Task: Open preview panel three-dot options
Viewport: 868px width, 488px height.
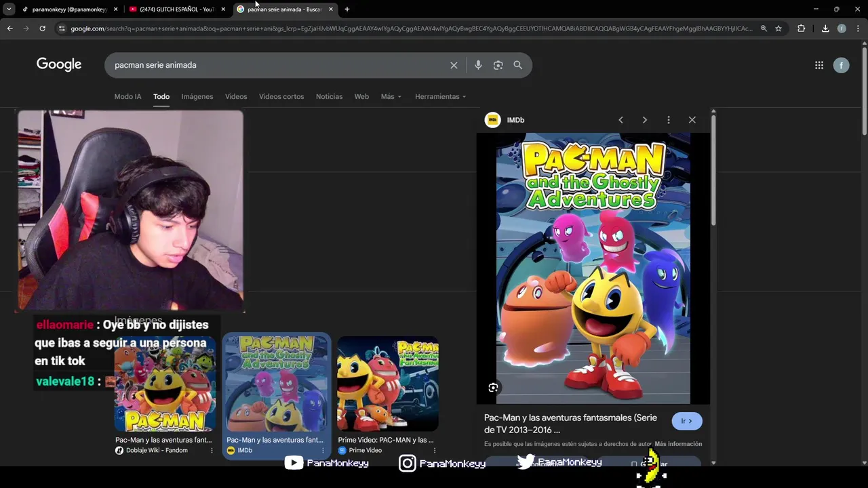Action: tap(668, 120)
